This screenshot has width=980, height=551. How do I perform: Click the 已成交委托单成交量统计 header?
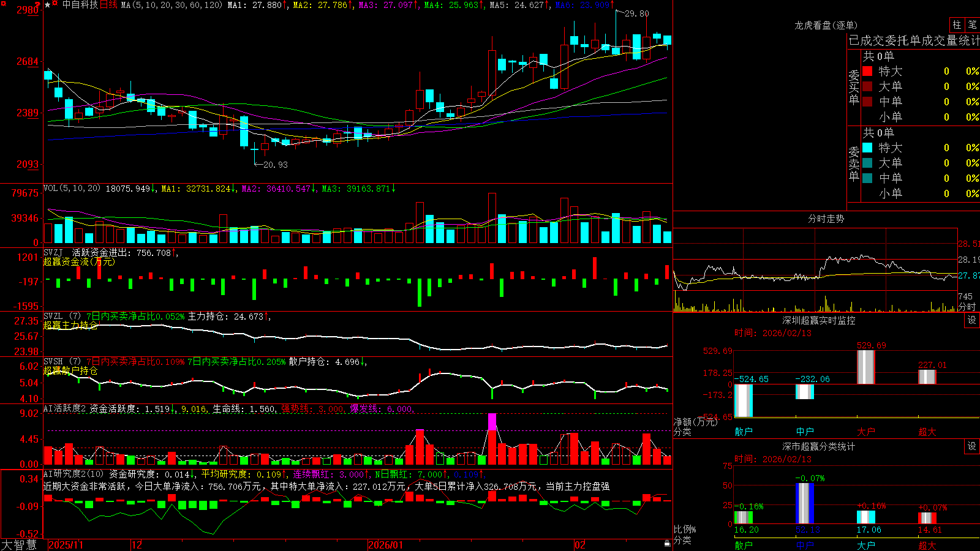914,40
